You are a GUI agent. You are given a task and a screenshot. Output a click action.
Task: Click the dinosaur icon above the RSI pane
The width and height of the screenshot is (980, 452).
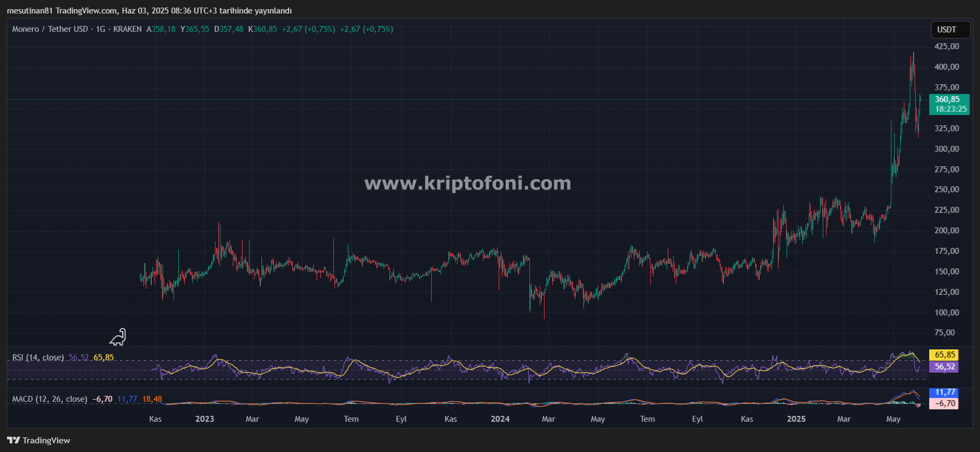pos(118,337)
